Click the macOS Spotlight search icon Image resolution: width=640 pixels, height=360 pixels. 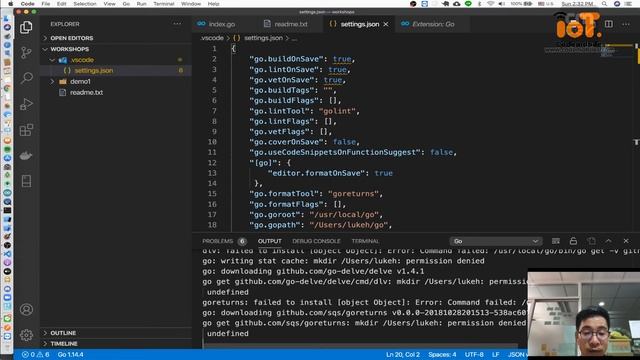(x=604, y=4)
